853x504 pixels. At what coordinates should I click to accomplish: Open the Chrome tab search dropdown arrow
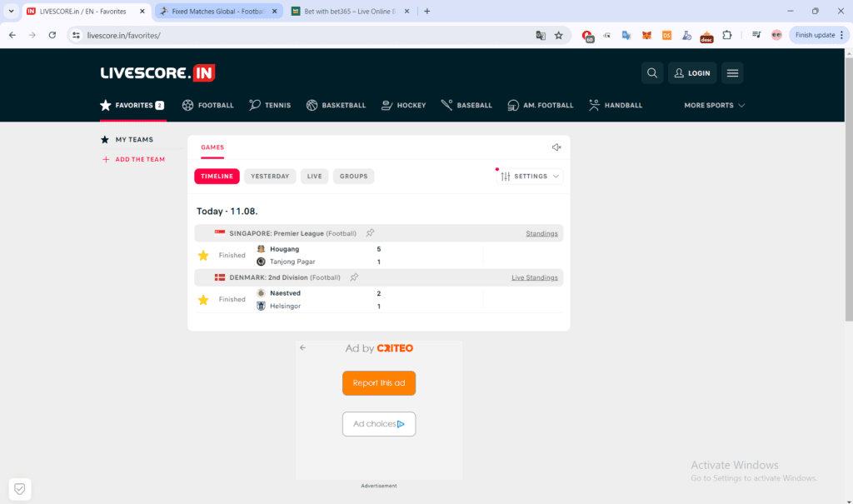click(x=12, y=12)
